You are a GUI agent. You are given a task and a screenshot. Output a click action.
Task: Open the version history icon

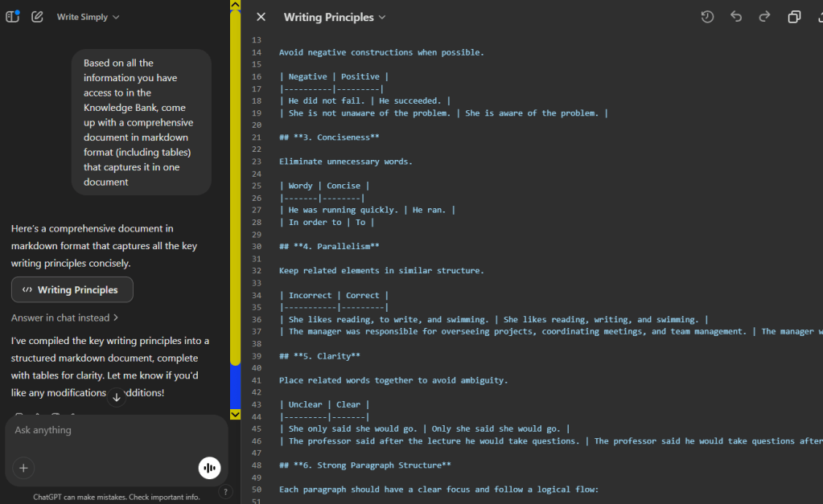coord(706,16)
